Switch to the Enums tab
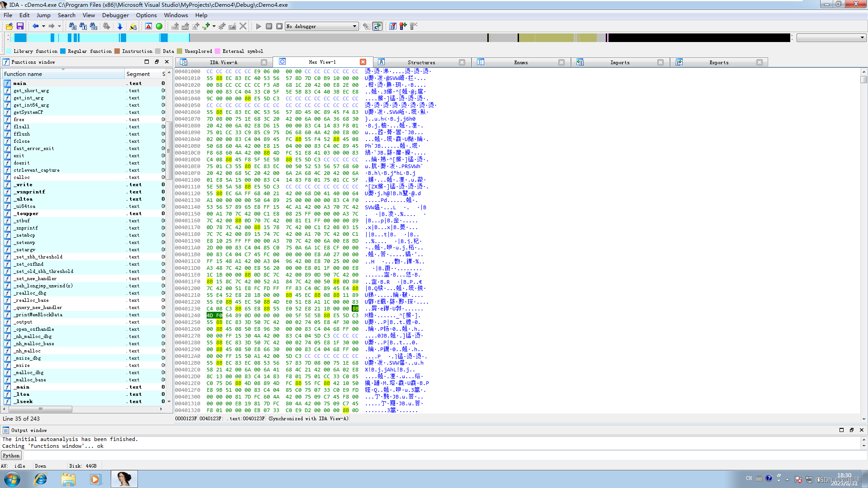Image resolution: width=868 pixels, height=488 pixels. click(521, 62)
